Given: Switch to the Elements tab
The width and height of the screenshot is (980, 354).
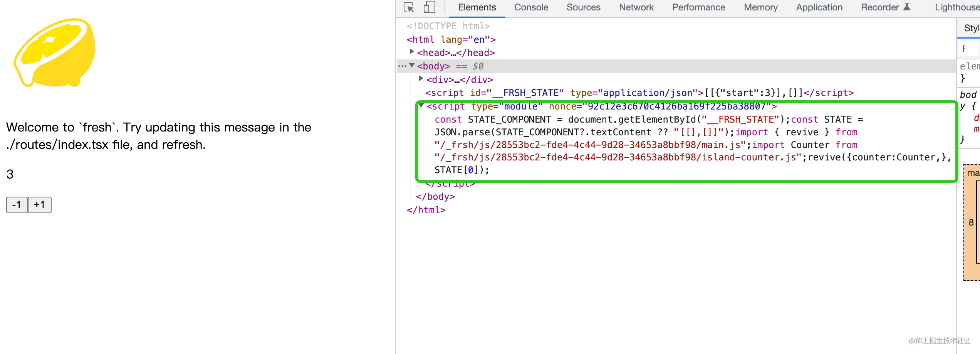Looking at the screenshot, I should 477,7.
